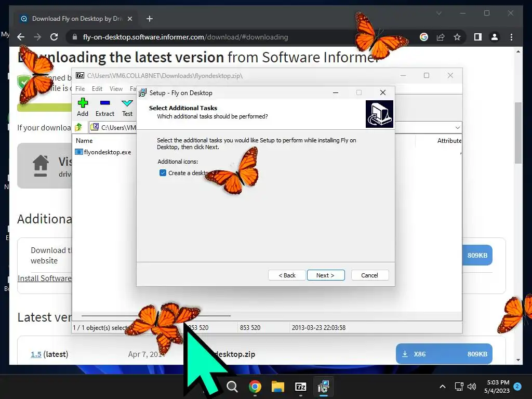Open Chrome side panel

478,37
